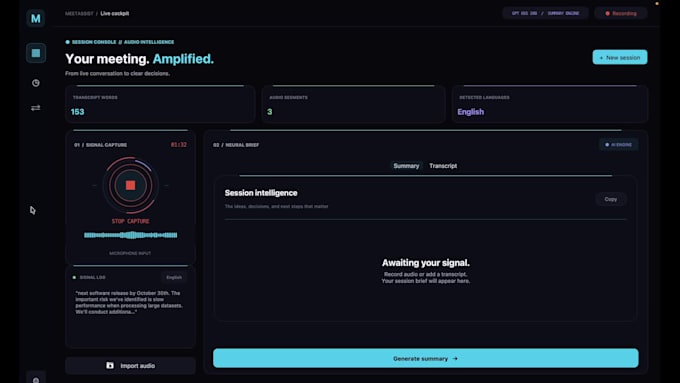This screenshot has height=383, width=680.
Task: Click the M logo in the sidebar
Action: pos(36,18)
